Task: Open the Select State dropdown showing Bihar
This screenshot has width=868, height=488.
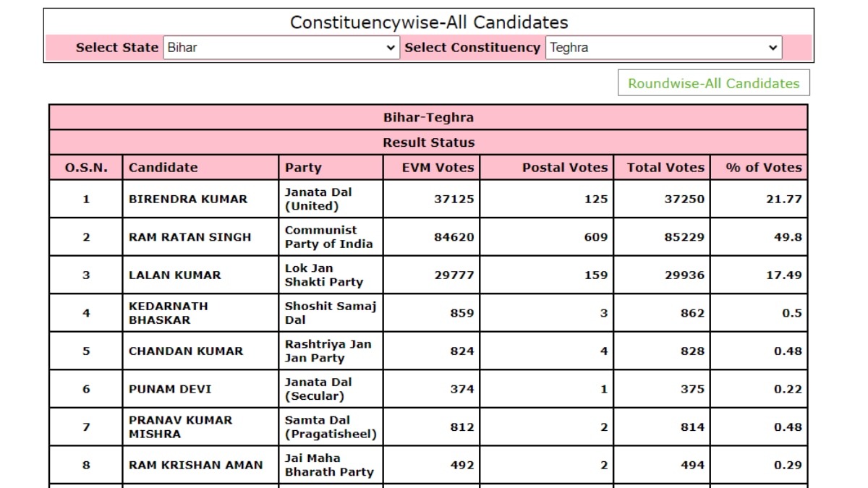Action: (281, 48)
